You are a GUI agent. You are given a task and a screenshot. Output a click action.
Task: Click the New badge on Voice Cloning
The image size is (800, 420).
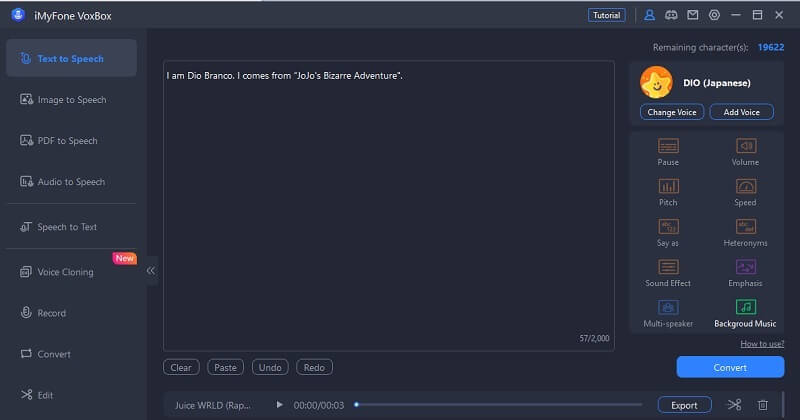click(x=124, y=258)
